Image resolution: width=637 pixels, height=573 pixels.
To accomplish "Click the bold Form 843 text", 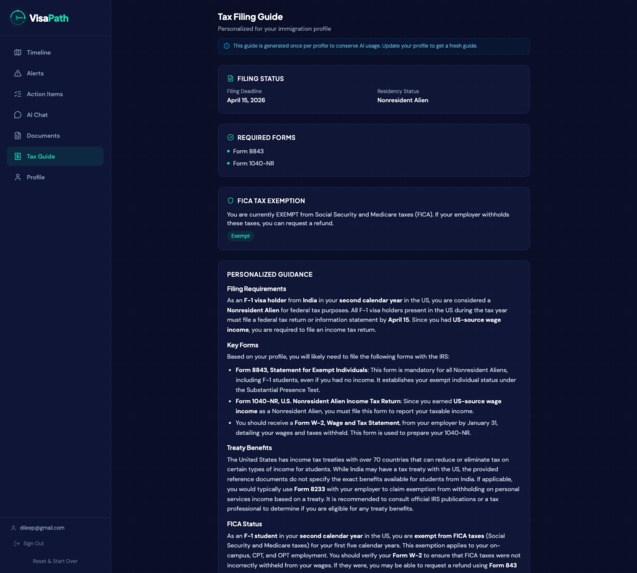I will click(x=503, y=566).
